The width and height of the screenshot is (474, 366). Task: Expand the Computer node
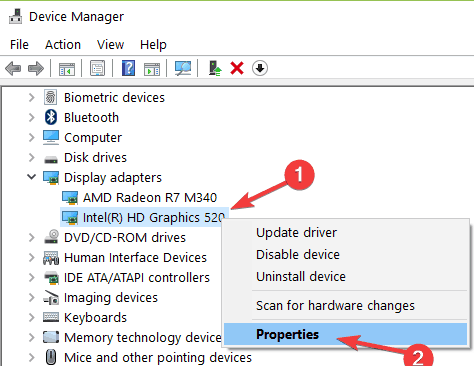[x=32, y=137]
